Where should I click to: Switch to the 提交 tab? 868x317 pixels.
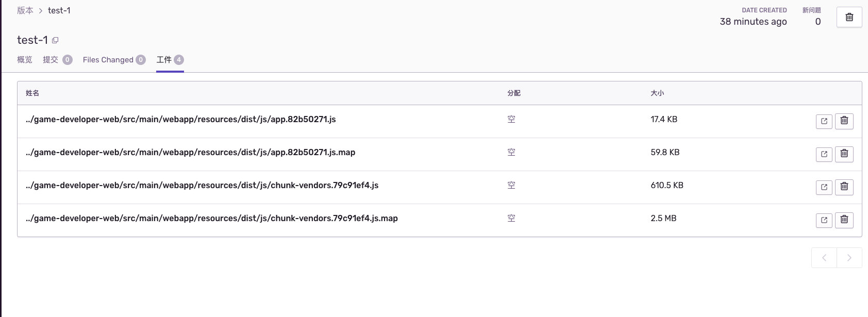pyautogui.click(x=51, y=60)
